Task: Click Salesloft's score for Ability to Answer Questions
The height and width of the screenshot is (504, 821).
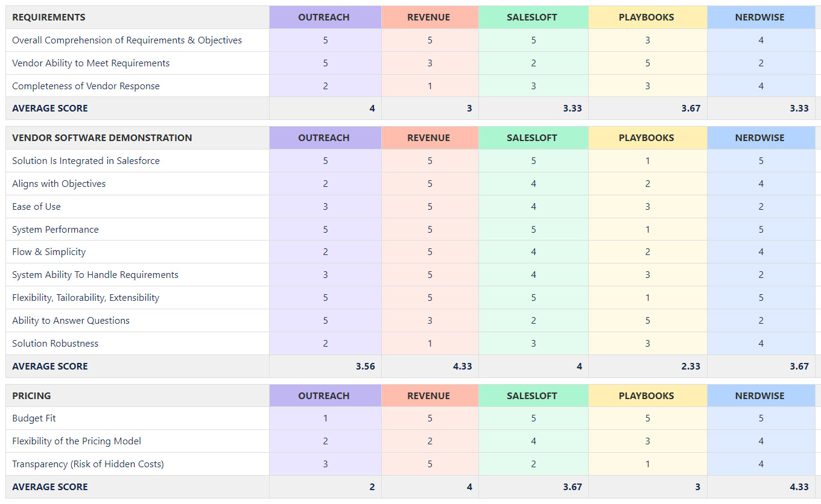Action: click(533, 321)
